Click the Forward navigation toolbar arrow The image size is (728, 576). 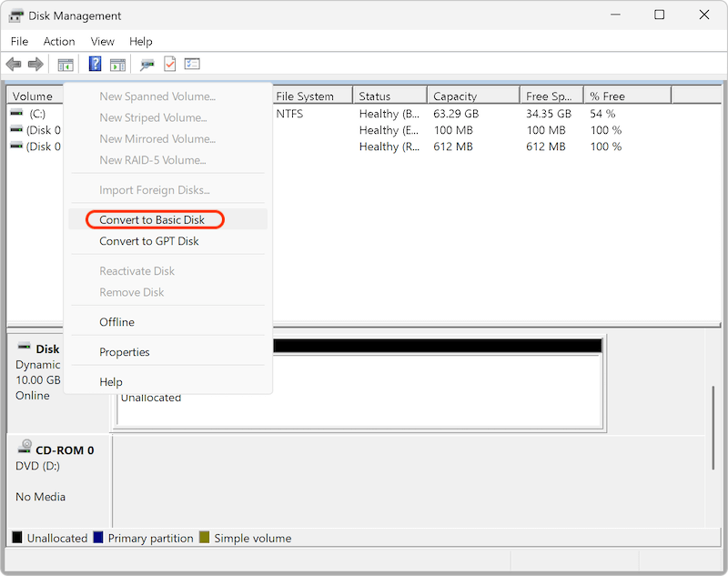click(x=35, y=64)
